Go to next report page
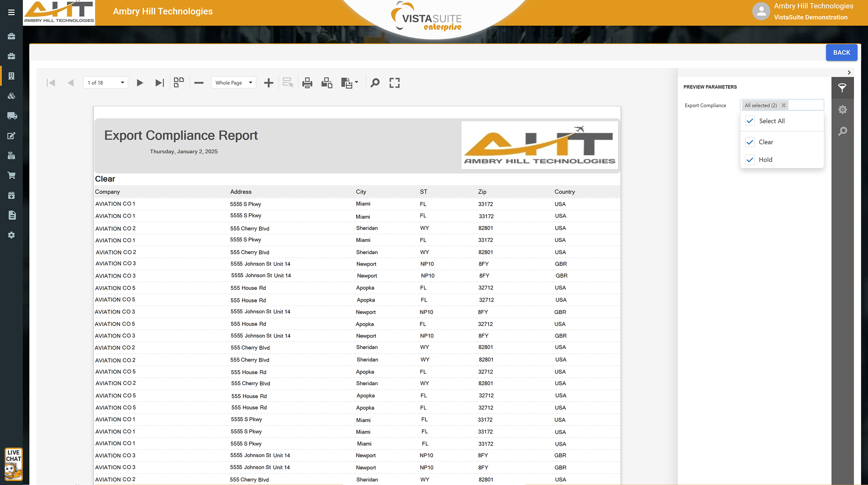This screenshot has width=868, height=485. (x=140, y=83)
